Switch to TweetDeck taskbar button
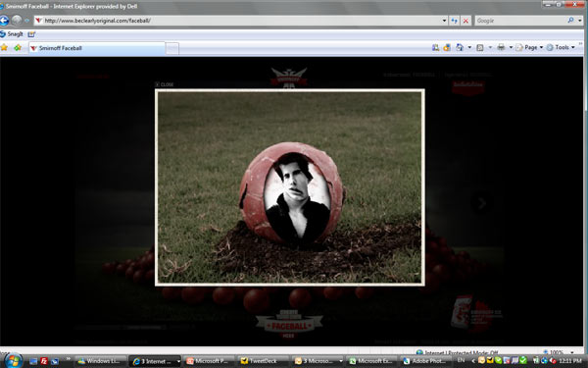The width and height of the screenshot is (588, 368). tap(263, 361)
